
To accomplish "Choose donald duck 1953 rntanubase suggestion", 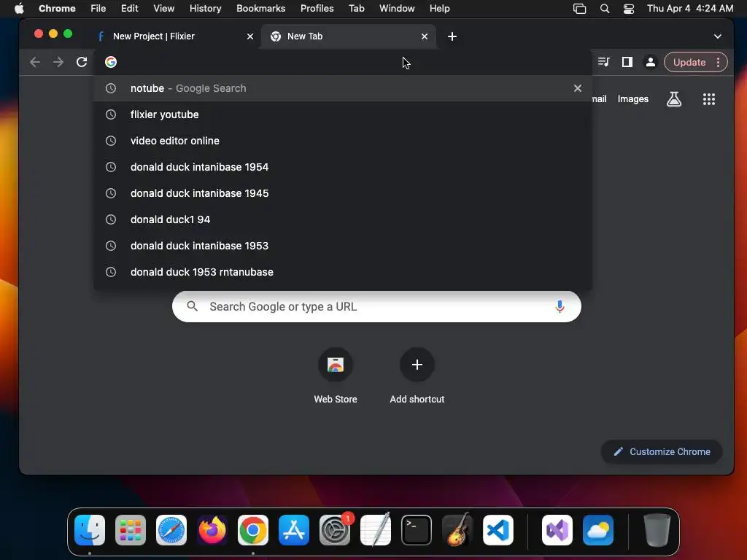I will (x=343, y=271).
